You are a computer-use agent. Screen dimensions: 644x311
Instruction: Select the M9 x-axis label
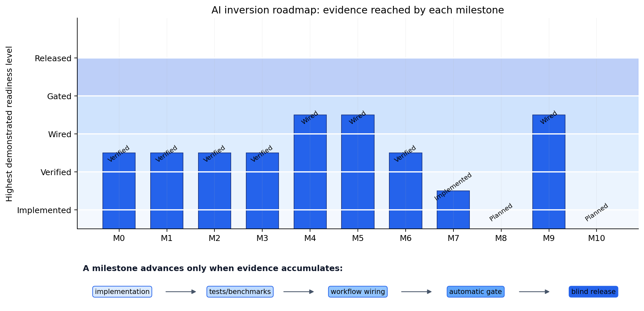549,238
